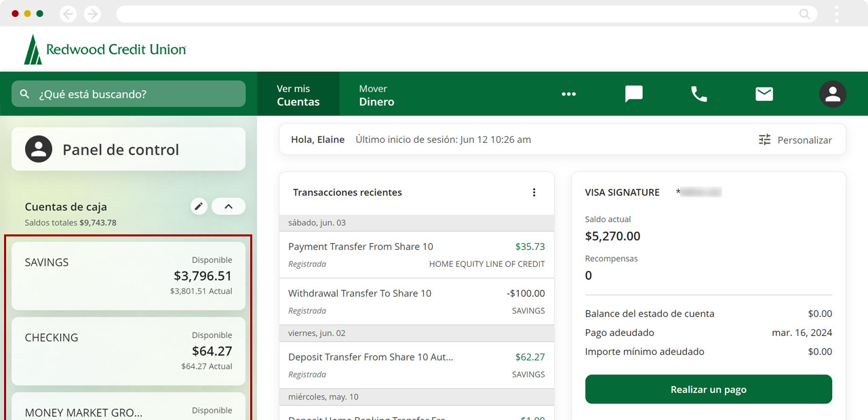Viewport: 868px width, 420px height.
Task: Click the browser forward arrow
Action: pyautogui.click(x=92, y=14)
